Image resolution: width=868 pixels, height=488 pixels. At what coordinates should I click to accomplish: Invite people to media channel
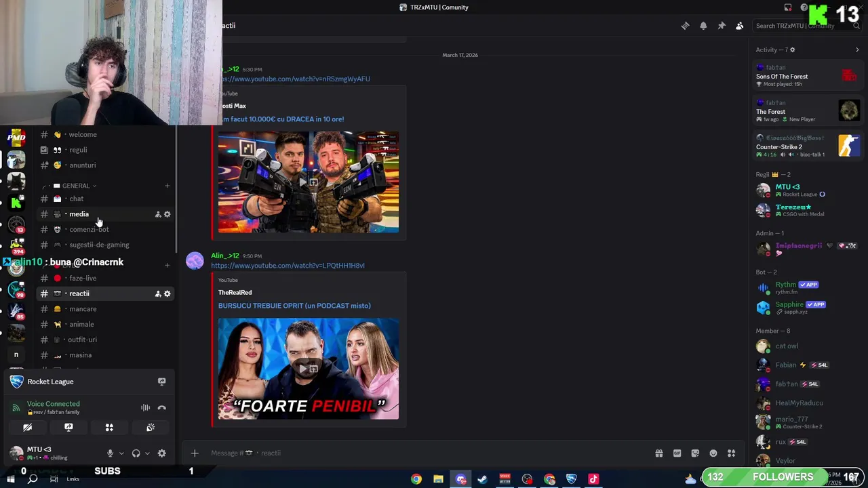pos(158,214)
